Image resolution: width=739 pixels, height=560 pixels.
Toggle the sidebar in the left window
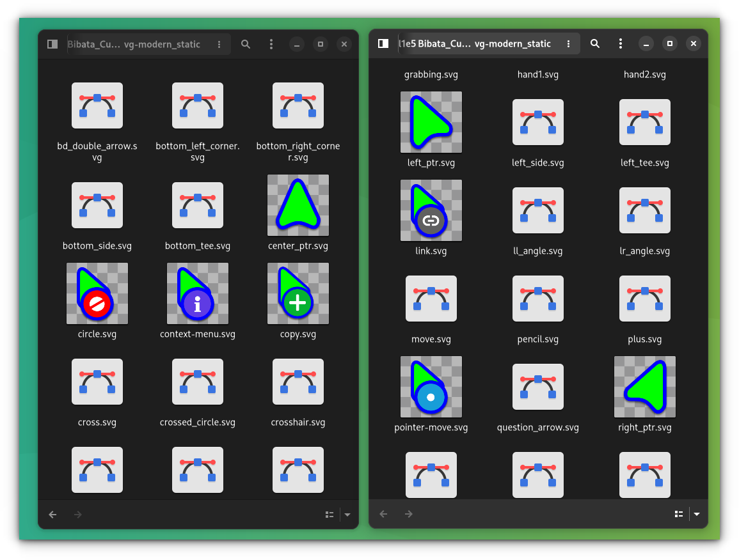coord(52,44)
